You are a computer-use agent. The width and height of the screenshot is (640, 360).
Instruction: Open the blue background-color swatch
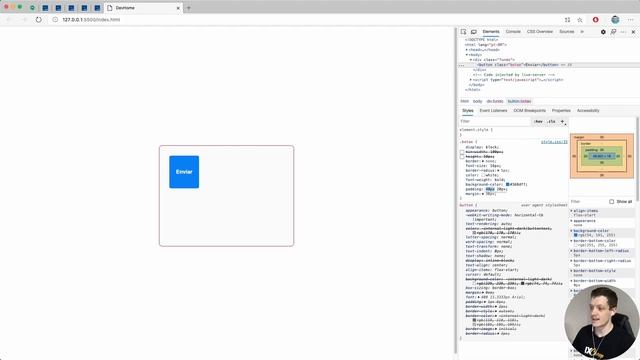[507, 184]
